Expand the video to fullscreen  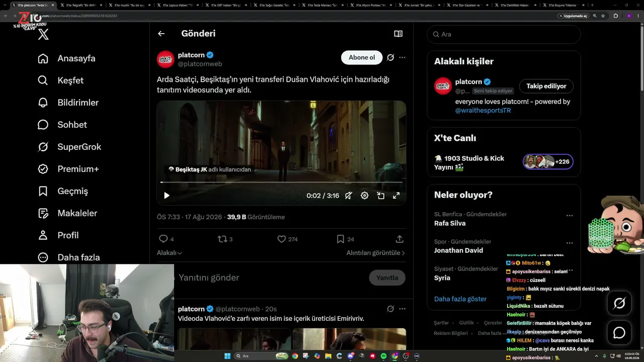pyautogui.click(x=396, y=196)
